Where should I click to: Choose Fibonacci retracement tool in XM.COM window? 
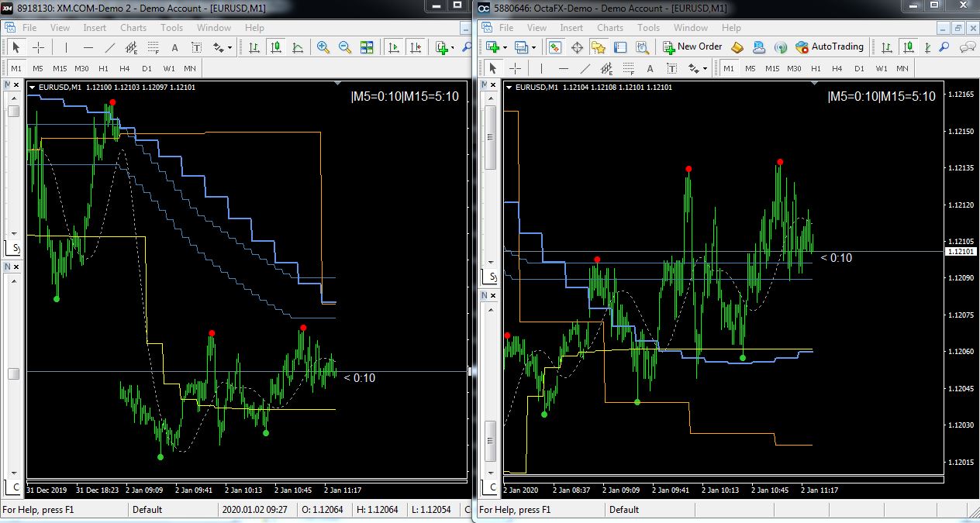click(154, 47)
